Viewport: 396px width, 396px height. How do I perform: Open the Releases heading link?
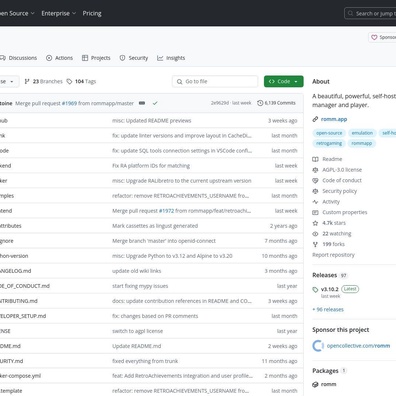coord(325,275)
